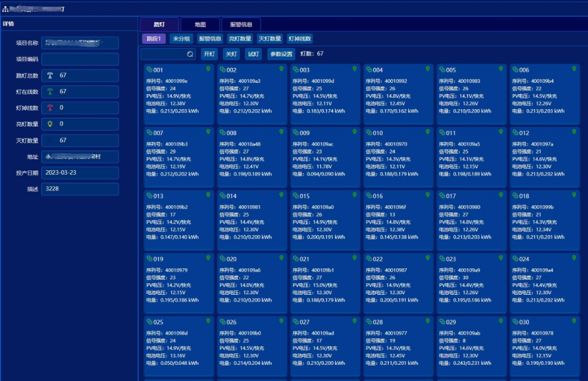Click the search magnifier icon
This screenshot has width=588, height=381.
(x=191, y=54)
